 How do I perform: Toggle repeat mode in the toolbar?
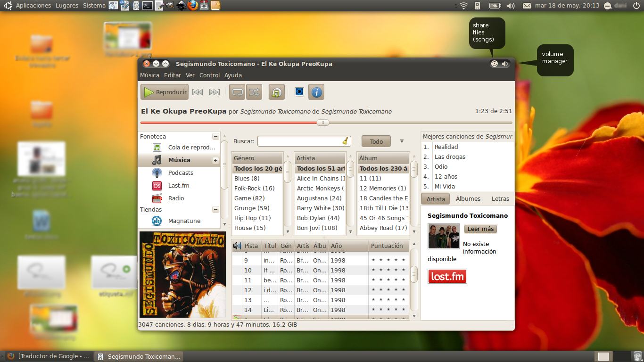[238, 92]
